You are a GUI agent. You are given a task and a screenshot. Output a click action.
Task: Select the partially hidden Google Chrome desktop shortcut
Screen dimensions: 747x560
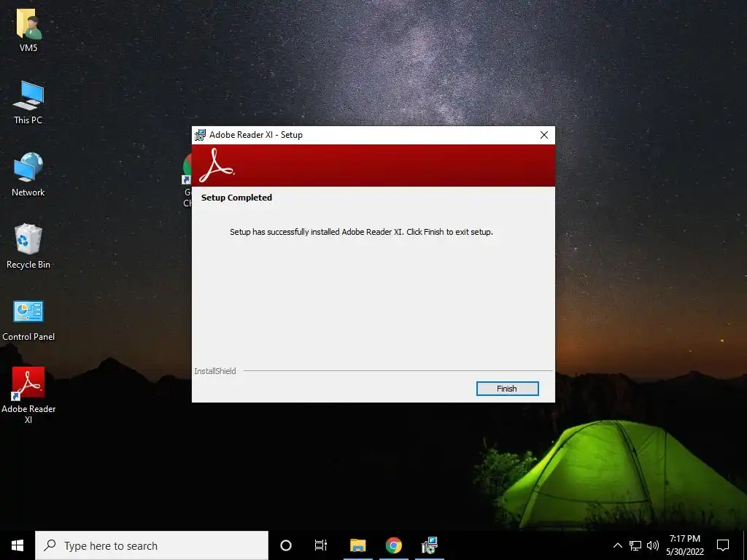(x=187, y=179)
